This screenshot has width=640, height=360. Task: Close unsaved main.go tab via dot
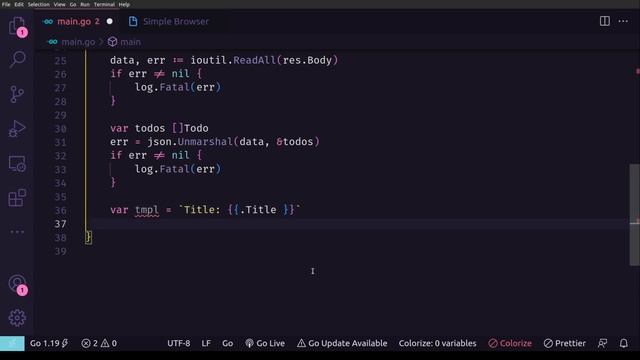(x=109, y=21)
